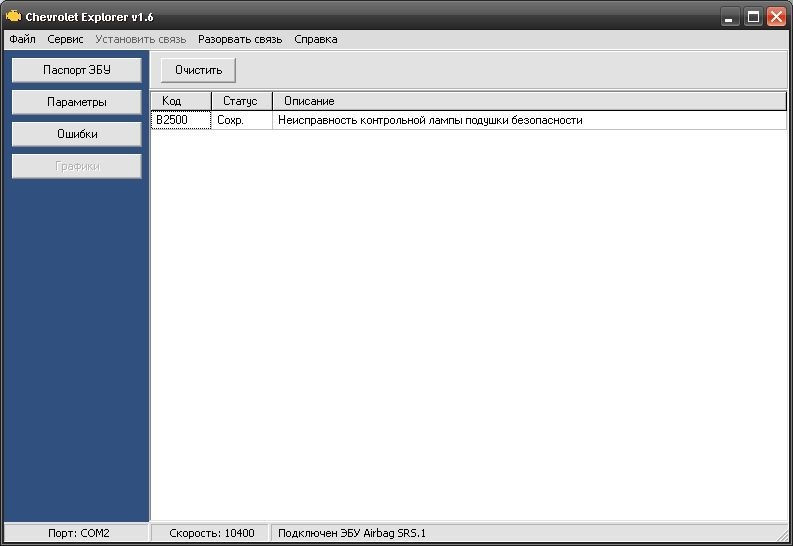Click the Описание column header
Image resolution: width=793 pixels, height=546 pixels.
530,101
